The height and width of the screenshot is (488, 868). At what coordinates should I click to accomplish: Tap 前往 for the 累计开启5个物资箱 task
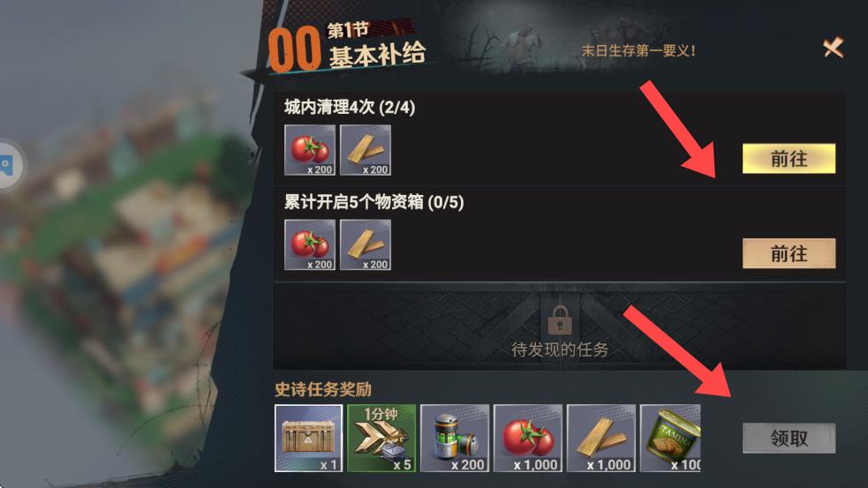click(x=789, y=253)
